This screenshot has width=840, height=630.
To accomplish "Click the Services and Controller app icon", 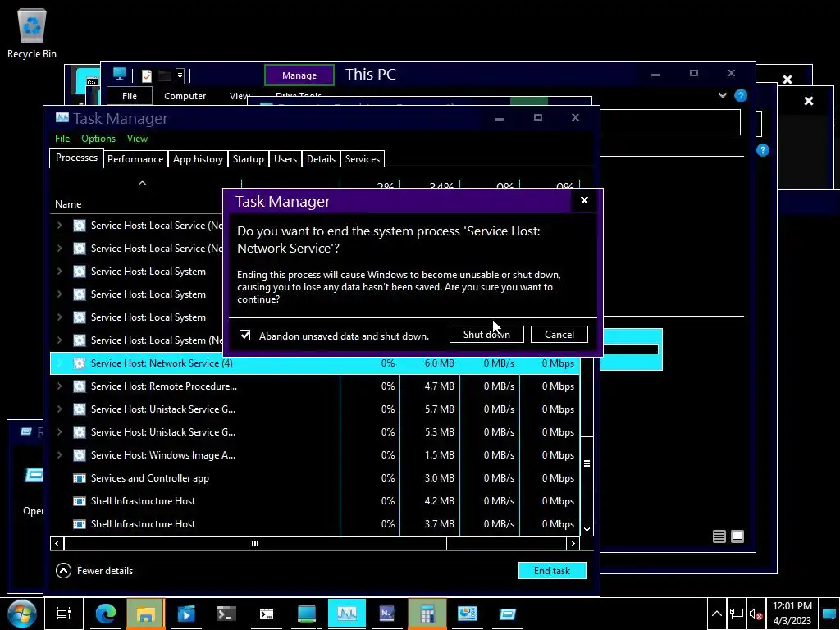I will click(x=80, y=478).
